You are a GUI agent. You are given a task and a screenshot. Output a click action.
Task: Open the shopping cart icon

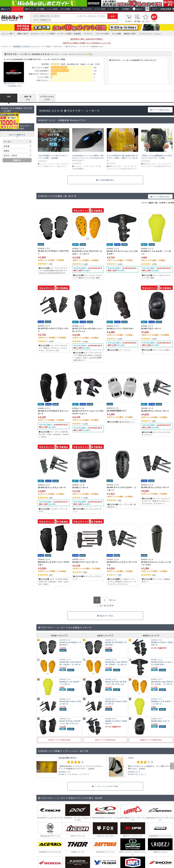129,17
